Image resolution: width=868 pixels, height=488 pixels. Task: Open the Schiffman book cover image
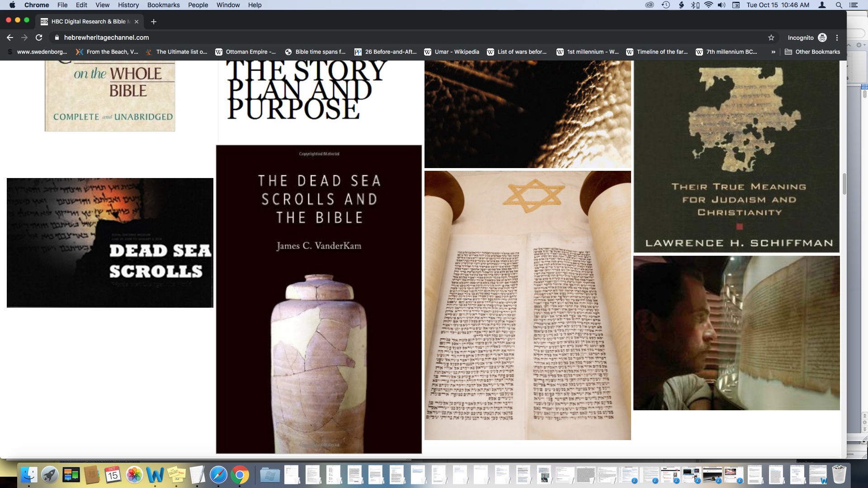coord(736,156)
